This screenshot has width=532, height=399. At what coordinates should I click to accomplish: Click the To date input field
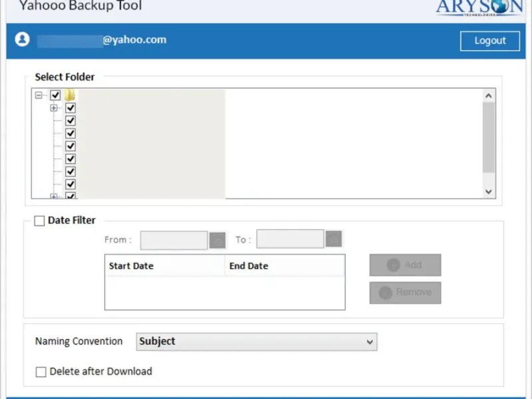click(290, 239)
